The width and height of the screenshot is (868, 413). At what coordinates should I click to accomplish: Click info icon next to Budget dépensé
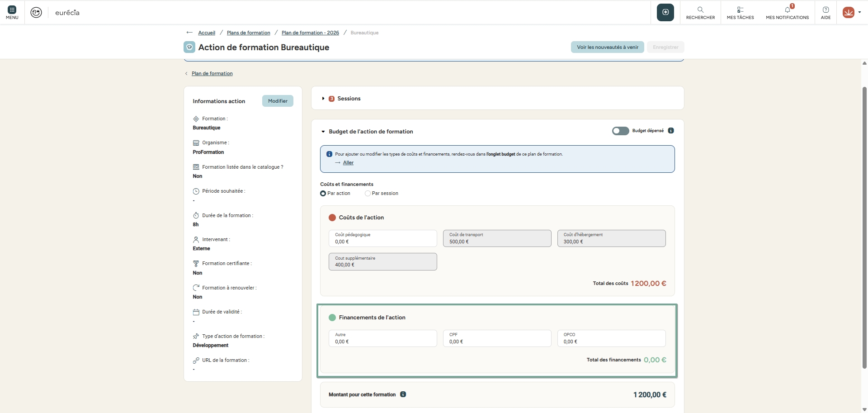(671, 131)
